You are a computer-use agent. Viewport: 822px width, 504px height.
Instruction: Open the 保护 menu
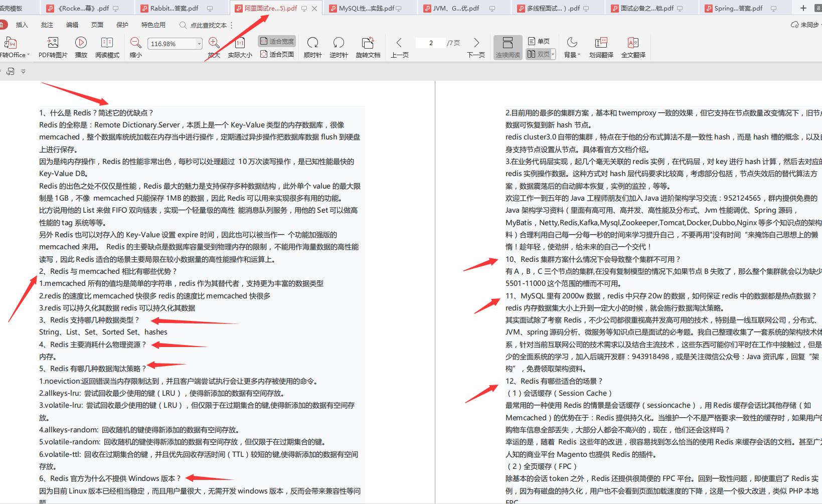[122, 25]
